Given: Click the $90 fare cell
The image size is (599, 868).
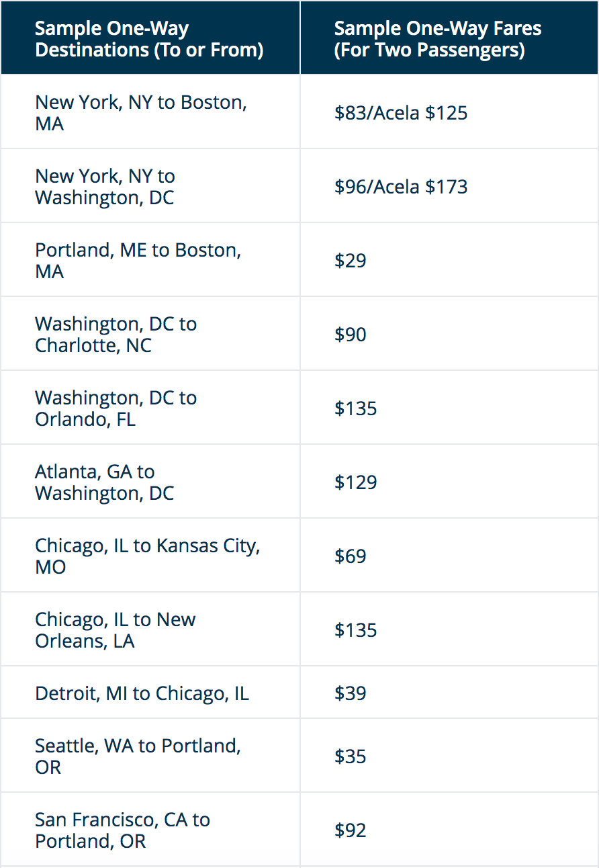Looking at the screenshot, I should [351, 335].
